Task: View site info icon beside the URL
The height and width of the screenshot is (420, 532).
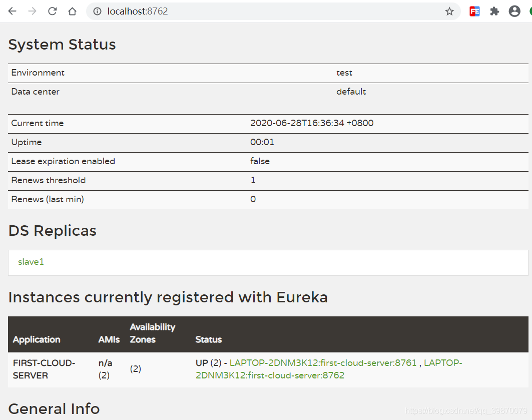Action: (98, 11)
